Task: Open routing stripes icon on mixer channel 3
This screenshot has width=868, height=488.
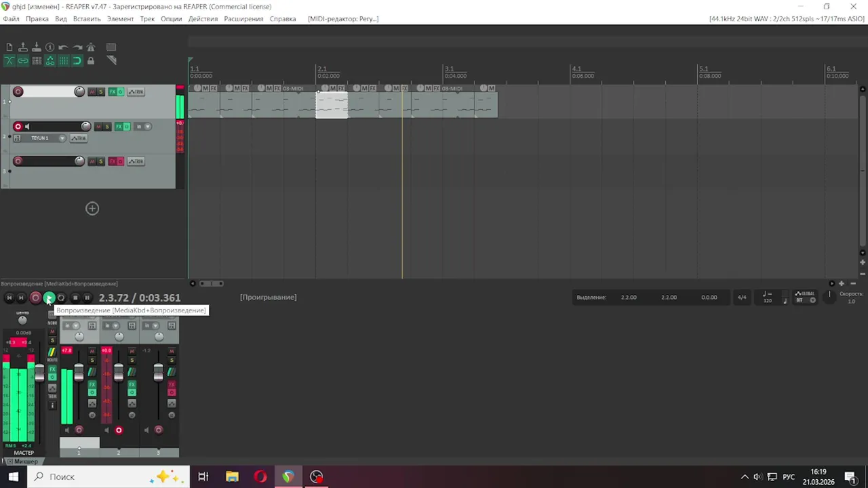Action: pos(172,371)
